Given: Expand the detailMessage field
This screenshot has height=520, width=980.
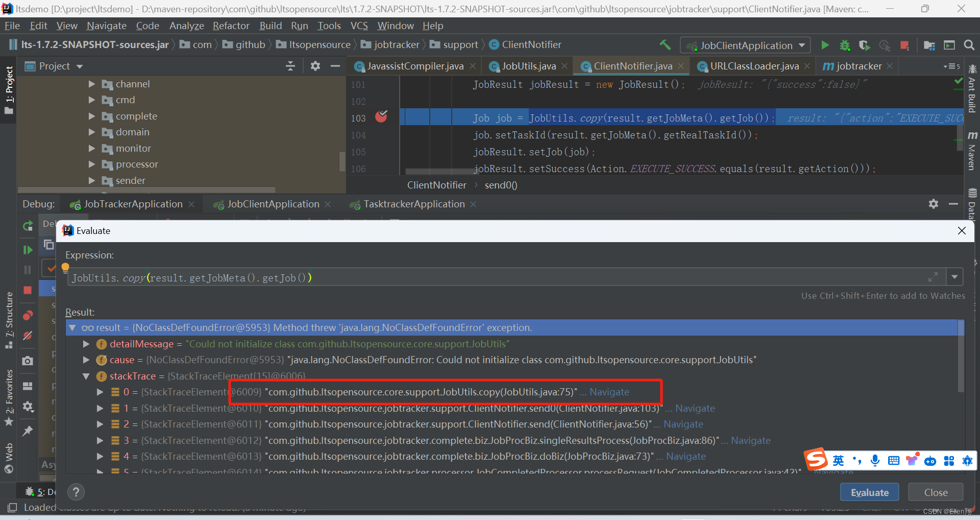Looking at the screenshot, I should [86, 344].
